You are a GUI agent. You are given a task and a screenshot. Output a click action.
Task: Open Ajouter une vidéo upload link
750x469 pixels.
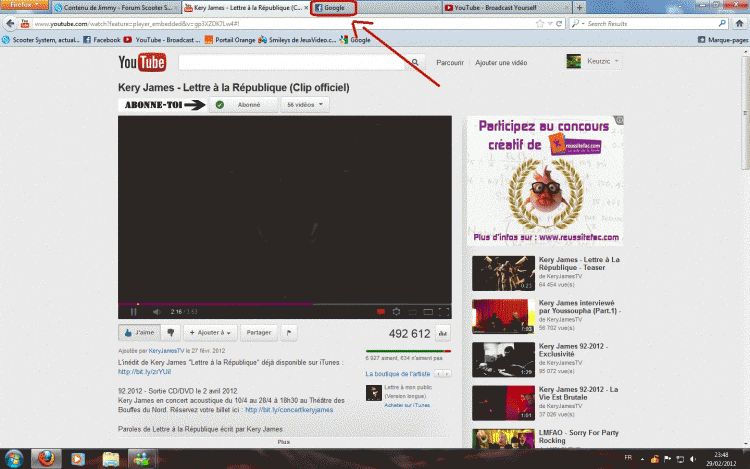(x=501, y=63)
